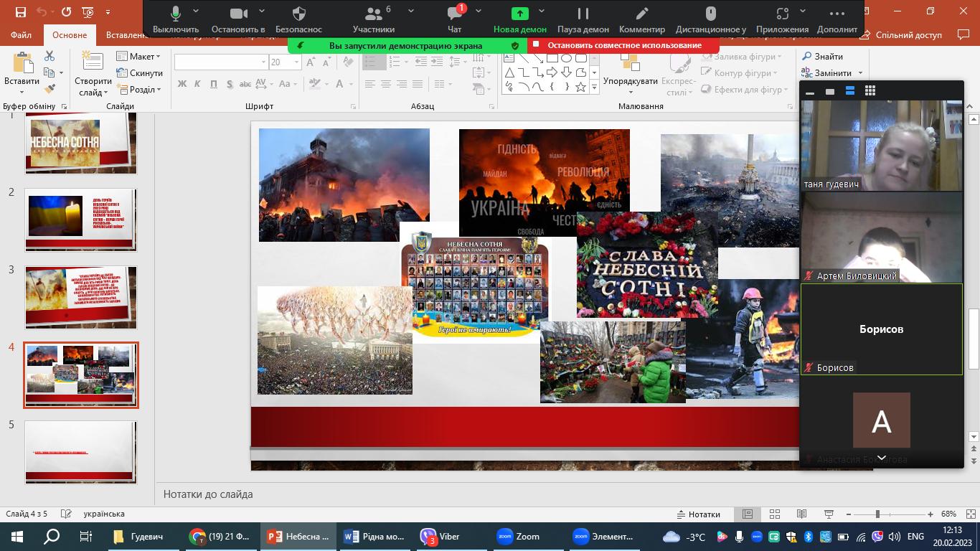980x551 pixels.
Task: Adjust the zoom slider handle
Action: 877,514
